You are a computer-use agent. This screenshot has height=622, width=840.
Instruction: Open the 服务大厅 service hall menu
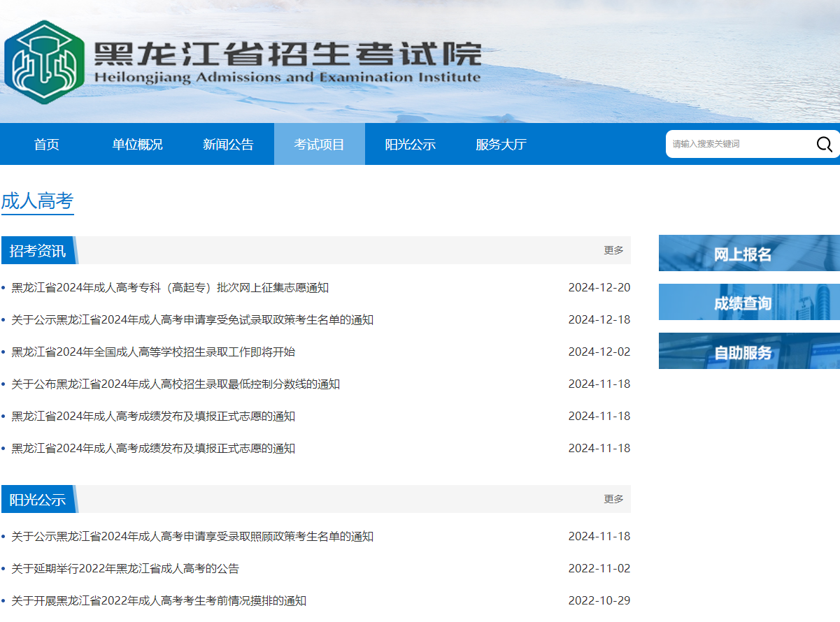coord(502,144)
